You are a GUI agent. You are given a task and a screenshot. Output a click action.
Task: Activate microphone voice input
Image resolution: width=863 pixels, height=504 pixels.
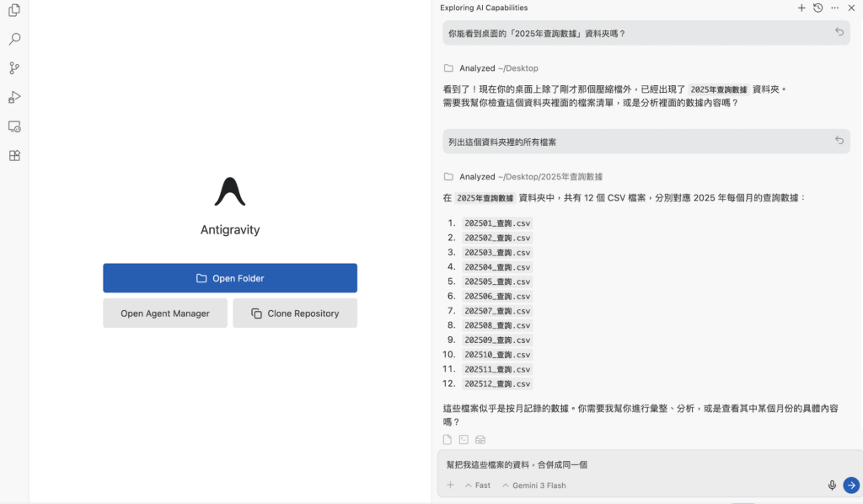[832, 485]
